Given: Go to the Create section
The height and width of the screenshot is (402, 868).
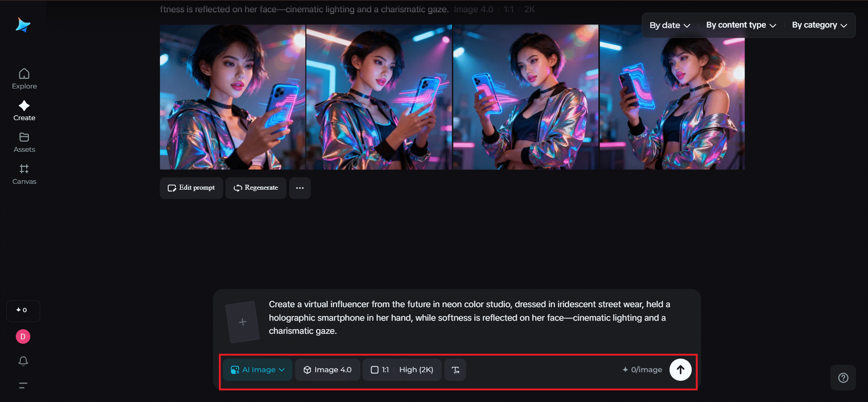Looking at the screenshot, I should pyautogui.click(x=24, y=111).
